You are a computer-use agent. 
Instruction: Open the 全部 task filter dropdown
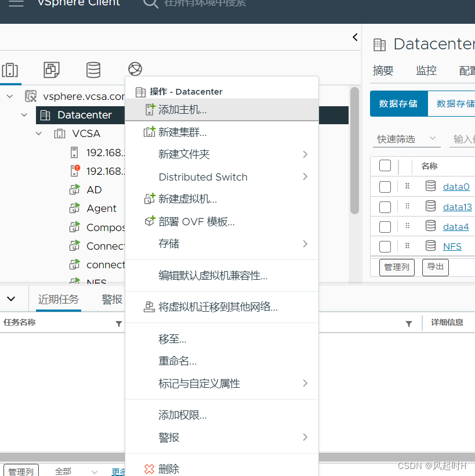point(76,471)
